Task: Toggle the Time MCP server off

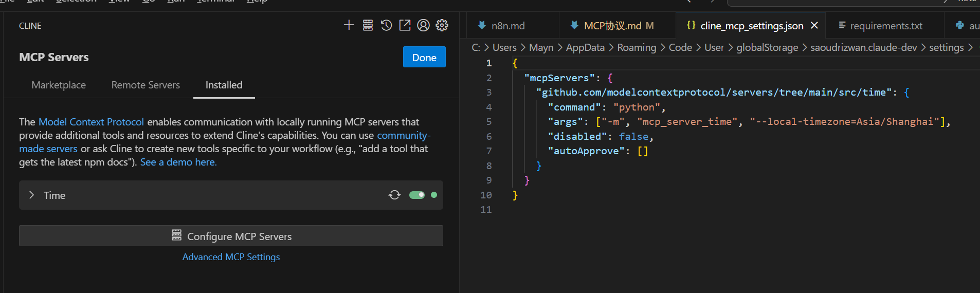Action: pos(416,195)
